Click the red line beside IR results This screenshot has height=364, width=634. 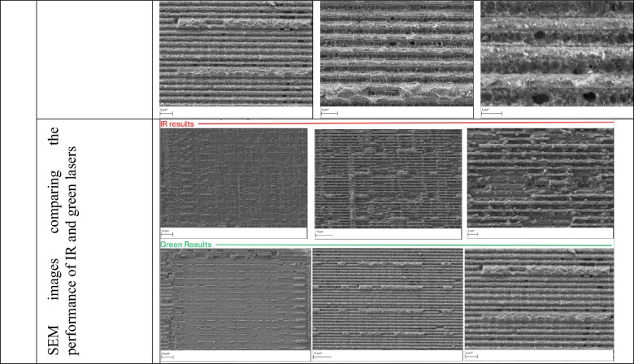406,123
